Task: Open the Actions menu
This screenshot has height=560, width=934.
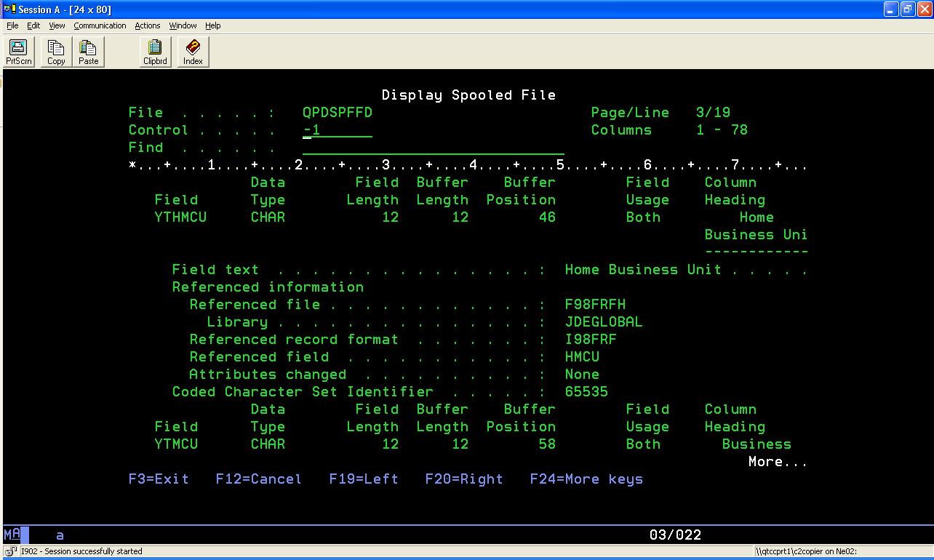Action: (148, 25)
